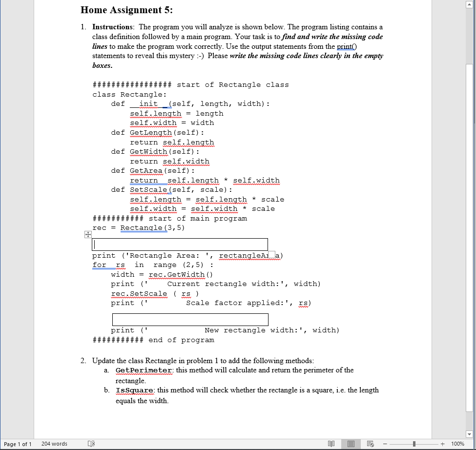
Task: Click the proofing errors icon in status bar
Action: click(91, 444)
